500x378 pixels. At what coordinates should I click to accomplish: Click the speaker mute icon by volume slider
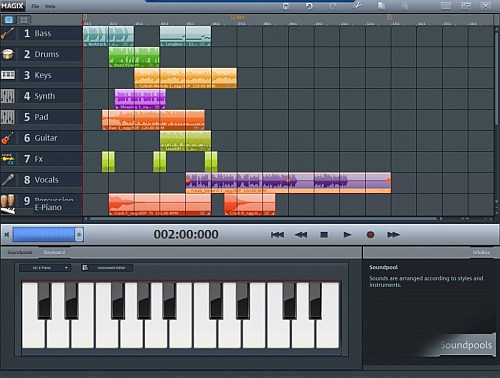[x=7, y=235]
